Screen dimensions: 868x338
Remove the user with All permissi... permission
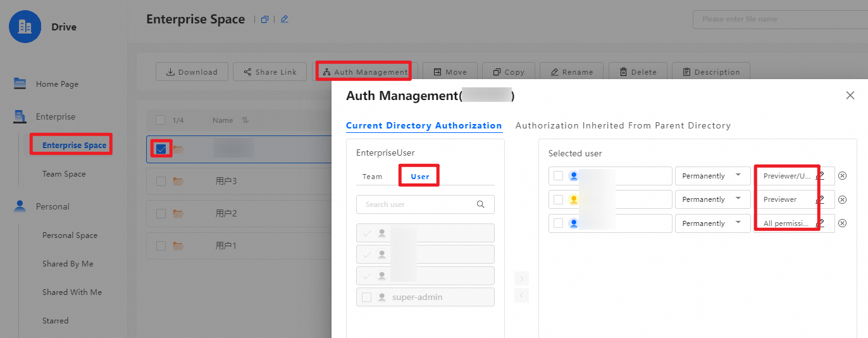click(x=842, y=223)
